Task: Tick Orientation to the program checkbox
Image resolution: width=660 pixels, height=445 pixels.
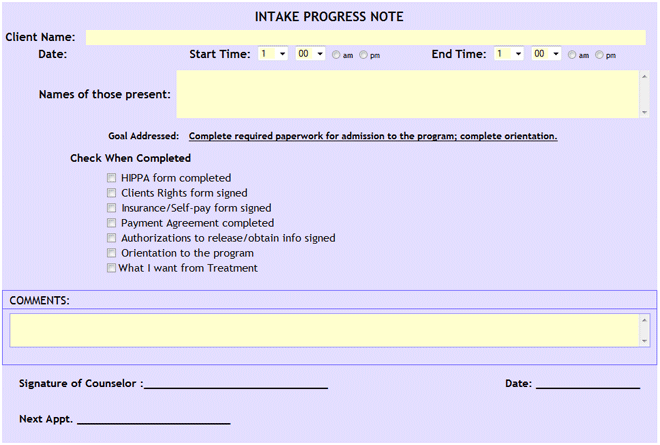Action: 111,253
